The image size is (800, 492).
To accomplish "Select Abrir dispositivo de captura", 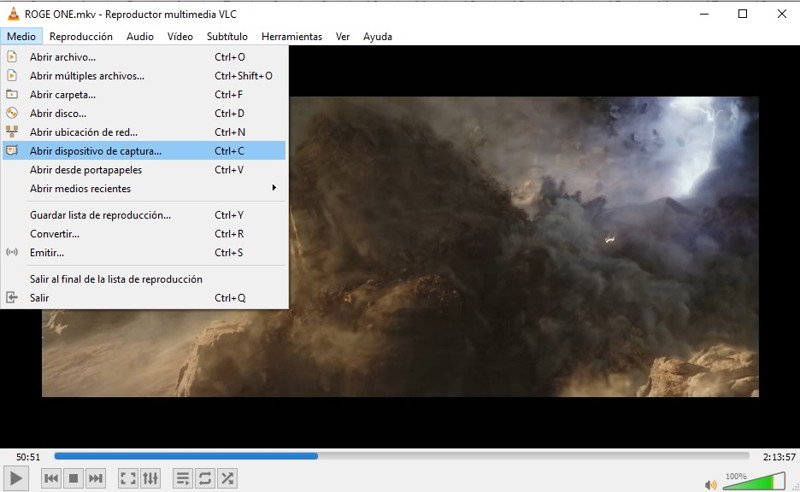I will 95,151.
